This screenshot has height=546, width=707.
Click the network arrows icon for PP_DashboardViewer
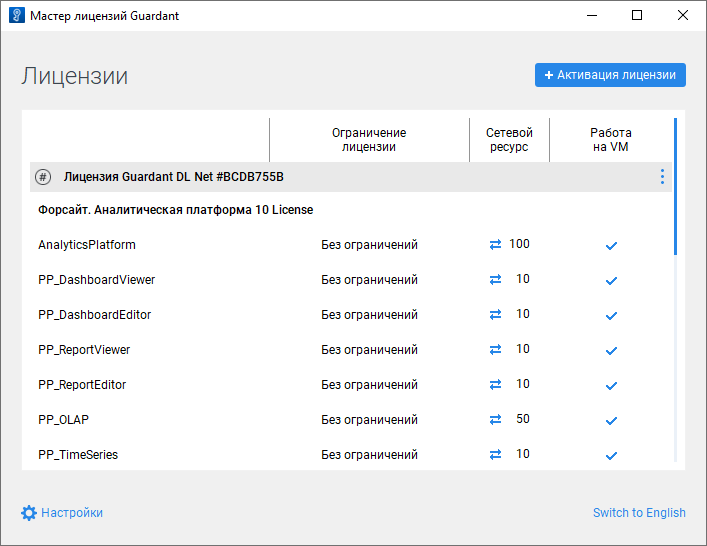(495, 280)
